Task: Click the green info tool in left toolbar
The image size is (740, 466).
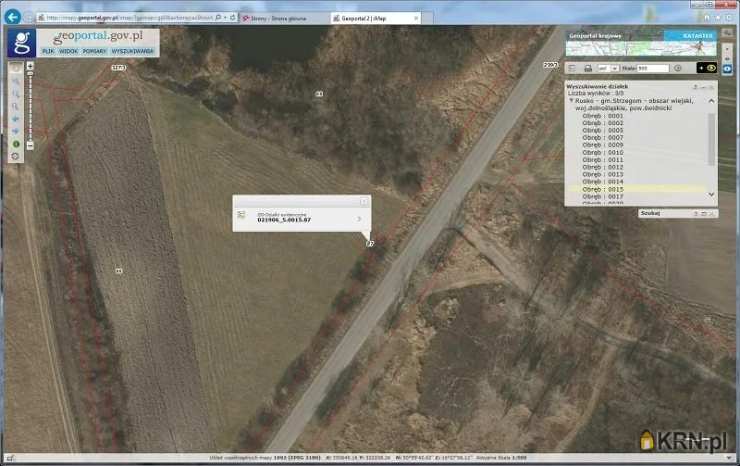Action: (x=15, y=143)
